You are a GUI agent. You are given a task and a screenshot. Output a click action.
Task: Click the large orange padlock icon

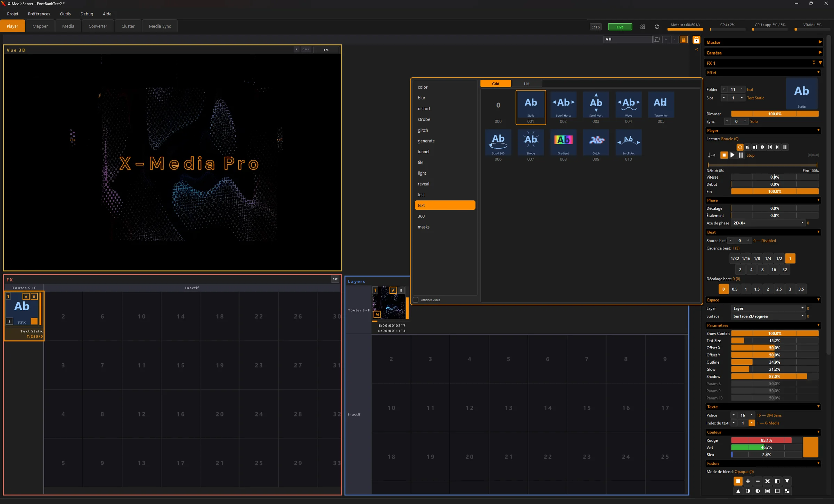coord(696,40)
